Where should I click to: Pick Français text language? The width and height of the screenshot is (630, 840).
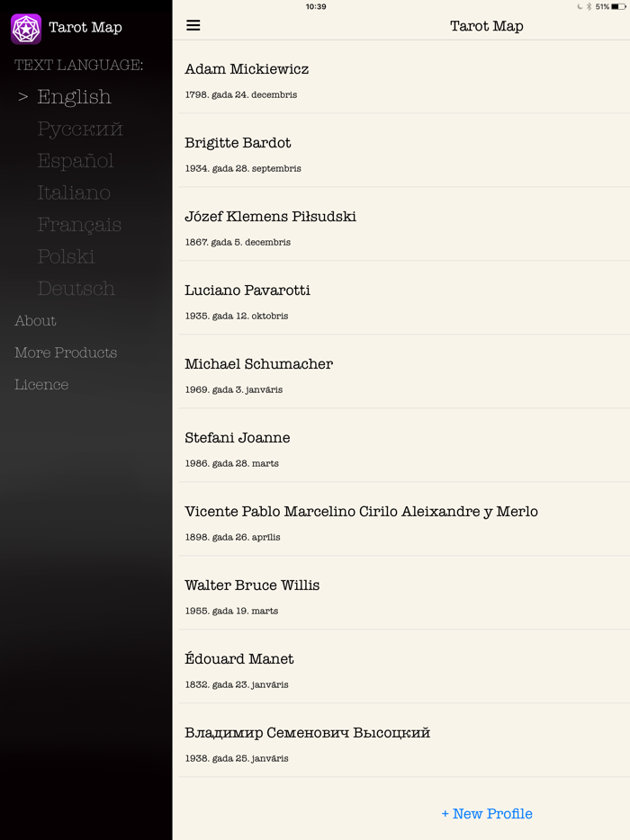coord(79,225)
